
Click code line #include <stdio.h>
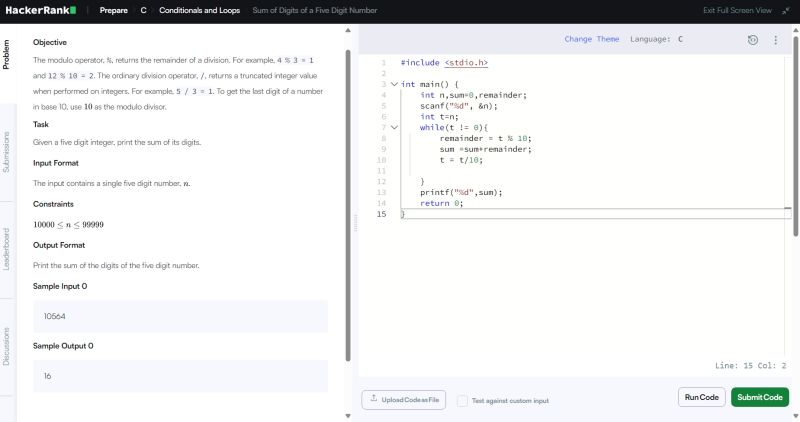point(444,63)
